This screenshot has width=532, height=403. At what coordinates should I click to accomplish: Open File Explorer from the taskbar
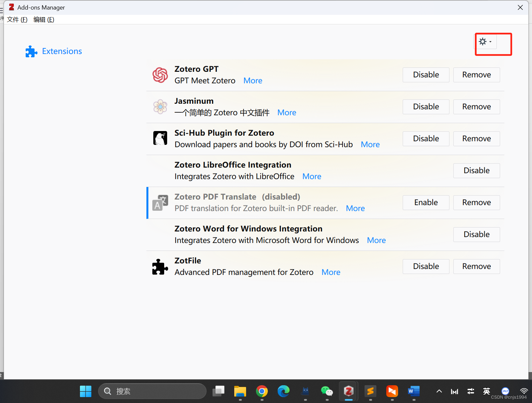240,391
